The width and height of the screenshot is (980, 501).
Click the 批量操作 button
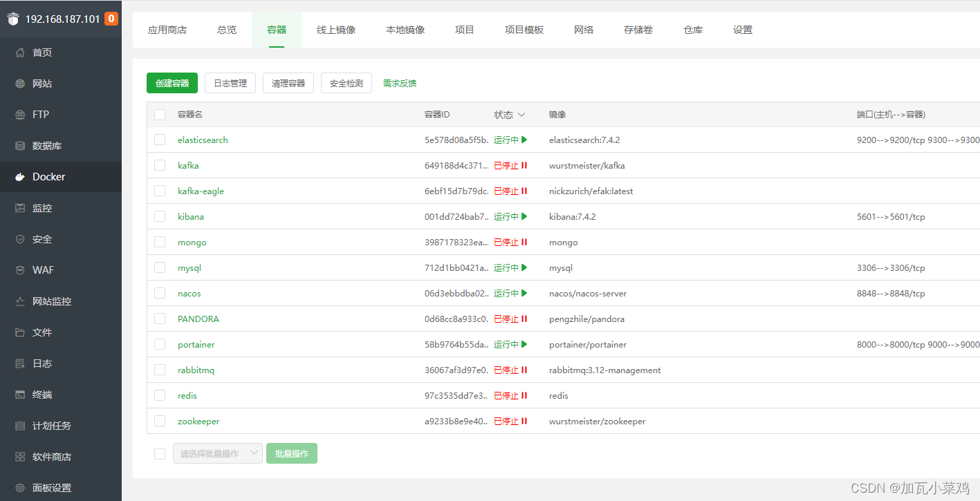coord(292,453)
